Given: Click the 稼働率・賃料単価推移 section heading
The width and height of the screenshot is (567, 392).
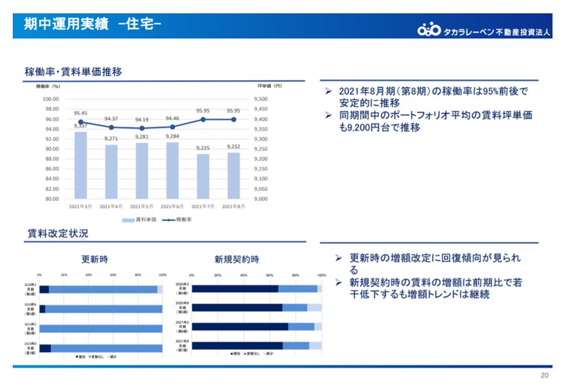Looking at the screenshot, I should 73,72.
